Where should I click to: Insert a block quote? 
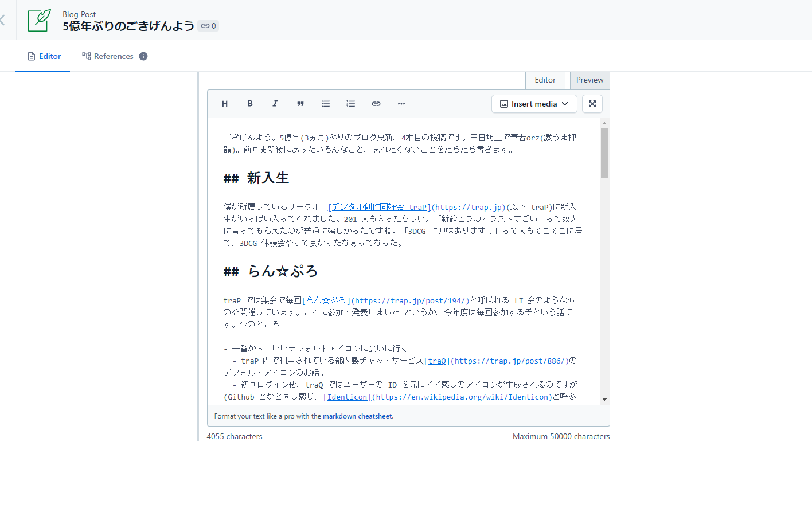tap(300, 104)
